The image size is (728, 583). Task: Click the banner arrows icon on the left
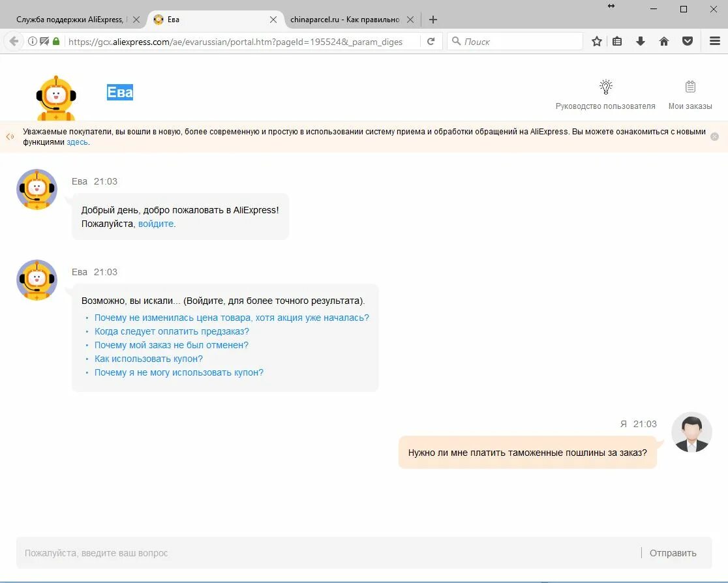10,136
